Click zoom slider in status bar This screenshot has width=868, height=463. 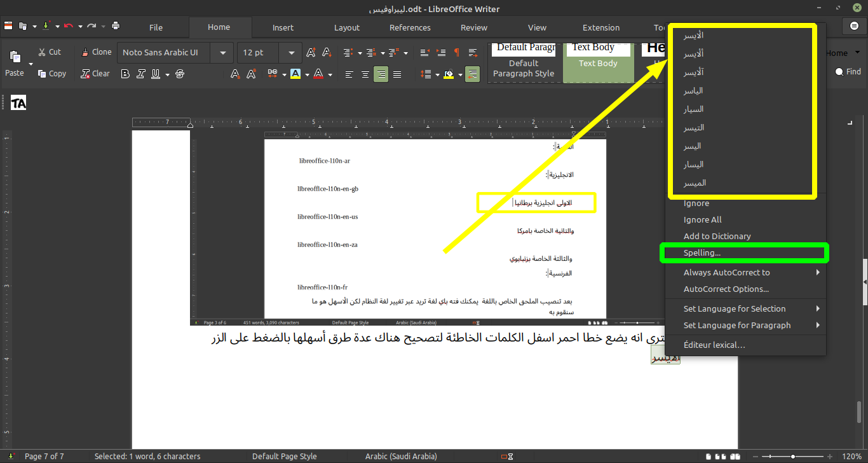click(792, 457)
